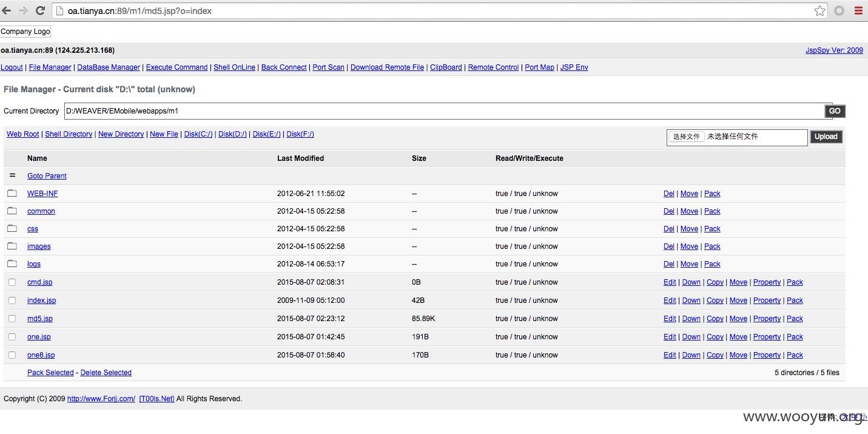The height and width of the screenshot is (434, 868).
Task: Create a New Directory link
Action: pos(121,134)
